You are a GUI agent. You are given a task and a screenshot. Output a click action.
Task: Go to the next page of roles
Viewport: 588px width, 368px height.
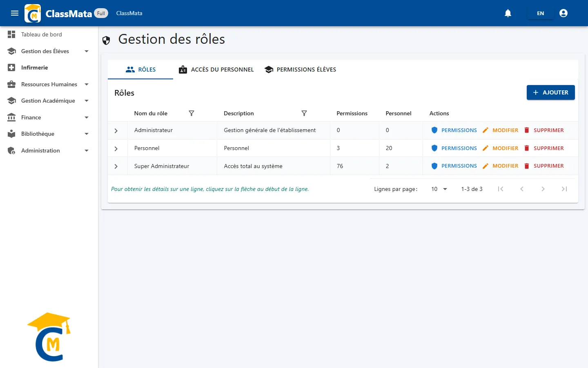coord(543,189)
